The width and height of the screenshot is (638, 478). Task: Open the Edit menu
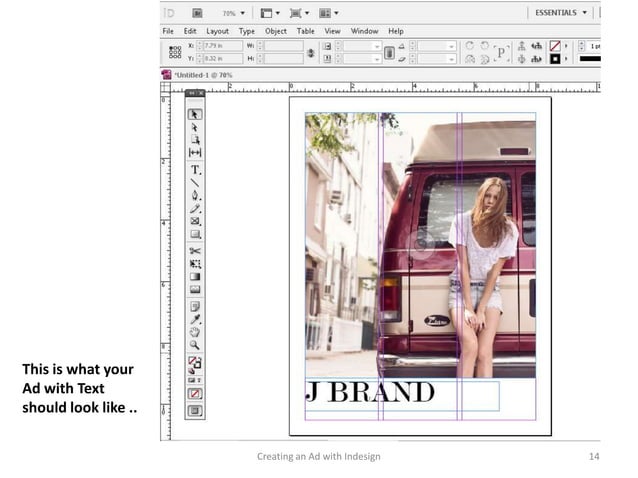190,31
